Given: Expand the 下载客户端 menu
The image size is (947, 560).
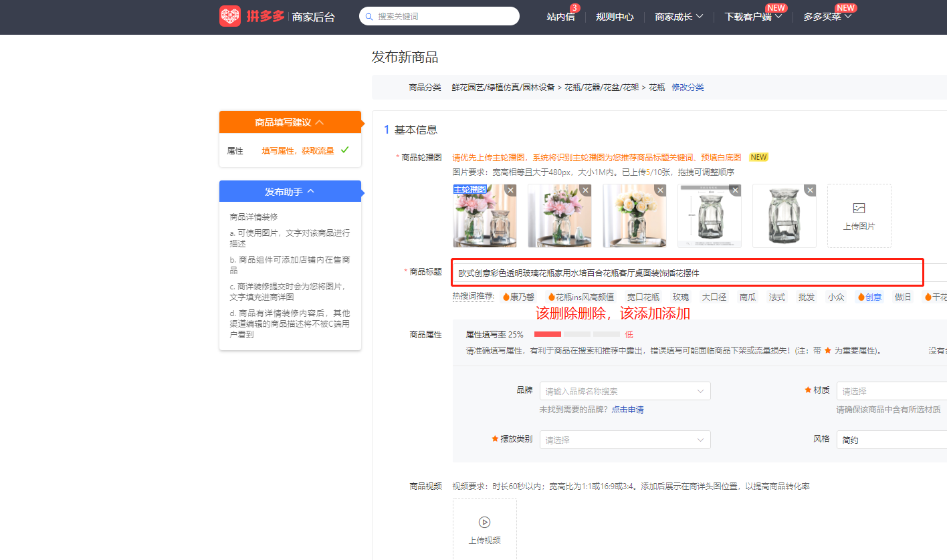Looking at the screenshot, I should click(x=753, y=17).
